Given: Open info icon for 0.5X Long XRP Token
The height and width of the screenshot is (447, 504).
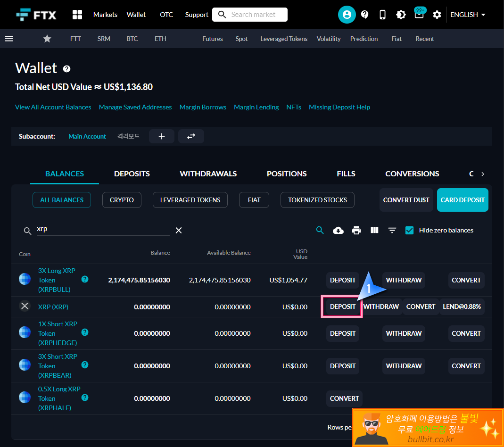Looking at the screenshot, I should pyautogui.click(x=85, y=397).
